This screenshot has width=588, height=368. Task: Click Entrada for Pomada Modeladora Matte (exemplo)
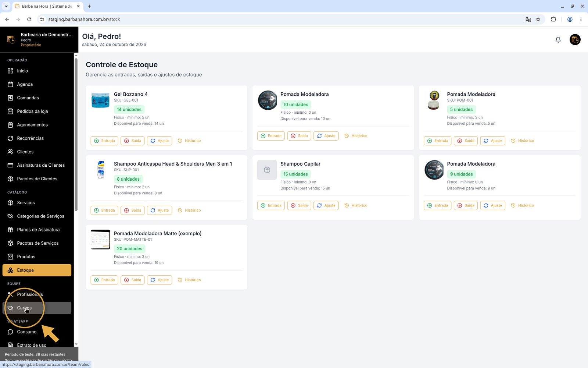click(104, 280)
